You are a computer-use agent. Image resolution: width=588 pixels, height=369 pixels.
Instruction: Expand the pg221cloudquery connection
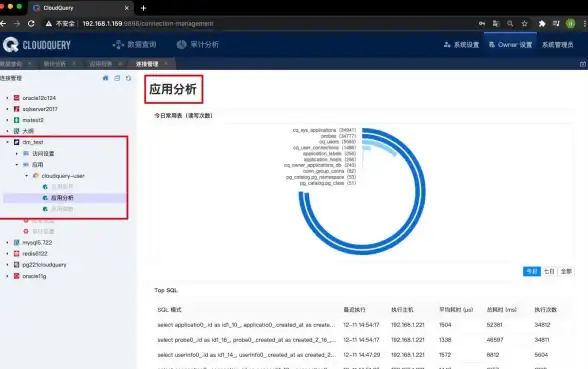click(x=7, y=265)
